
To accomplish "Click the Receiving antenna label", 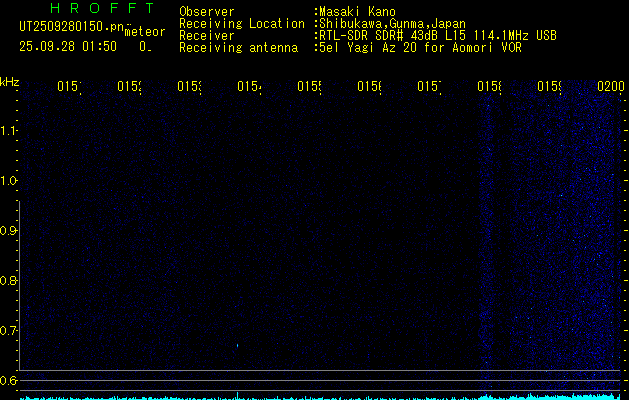I will pos(238,48).
